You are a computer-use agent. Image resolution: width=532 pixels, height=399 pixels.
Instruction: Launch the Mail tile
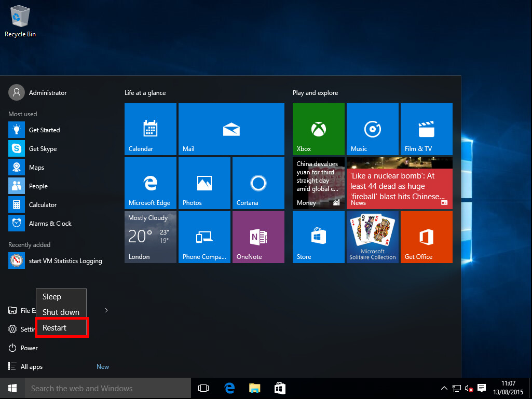tap(231, 129)
